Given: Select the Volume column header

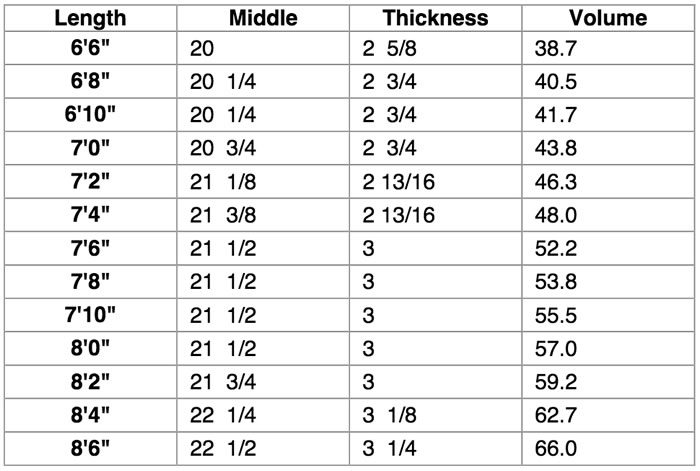Looking at the screenshot, I should point(608,18).
